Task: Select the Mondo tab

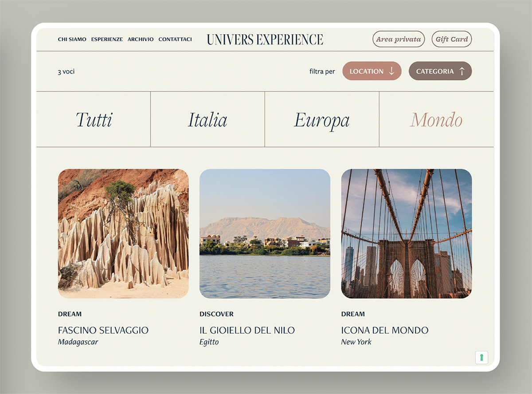Action: 436,119
